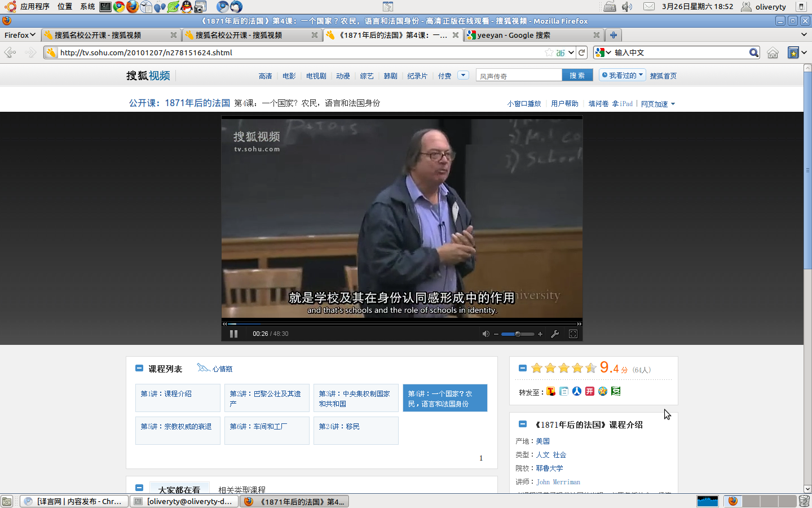Open a new tab with plus button
This screenshot has width=812, height=508.
coord(614,35)
